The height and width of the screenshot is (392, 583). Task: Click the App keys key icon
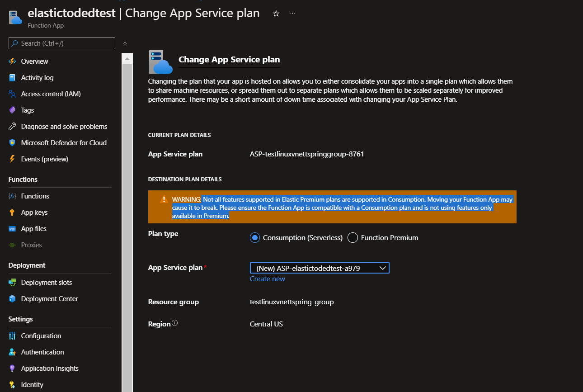pos(12,213)
